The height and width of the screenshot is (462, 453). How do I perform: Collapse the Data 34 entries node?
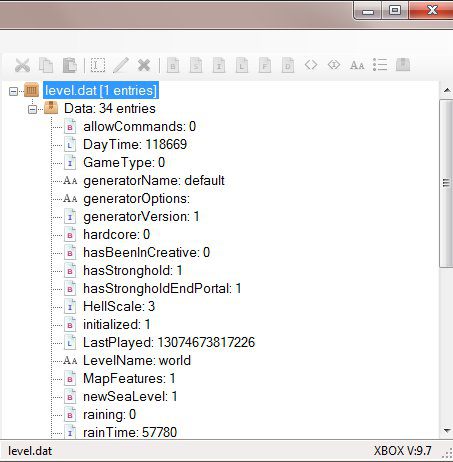tap(32, 109)
